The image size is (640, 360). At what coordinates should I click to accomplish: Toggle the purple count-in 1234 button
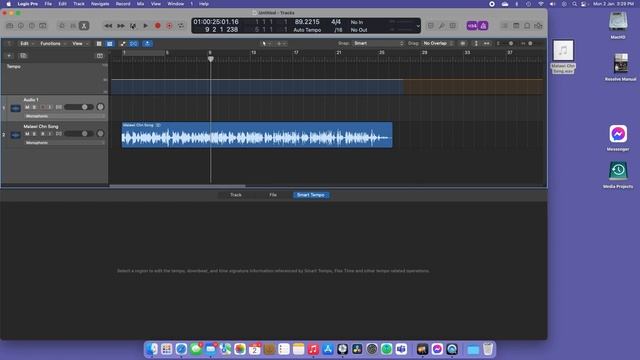472,26
